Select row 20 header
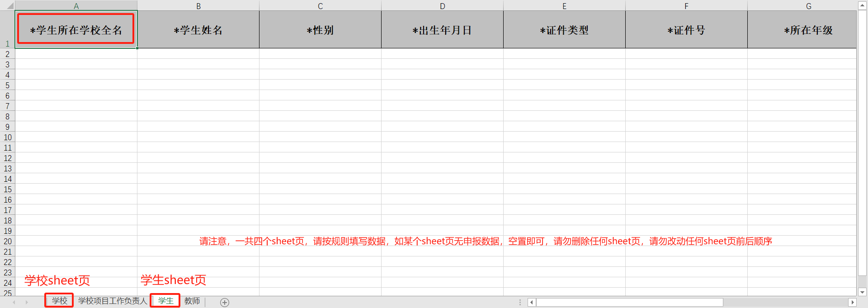This screenshot has height=308, width=868. click(x=8, y=241)
